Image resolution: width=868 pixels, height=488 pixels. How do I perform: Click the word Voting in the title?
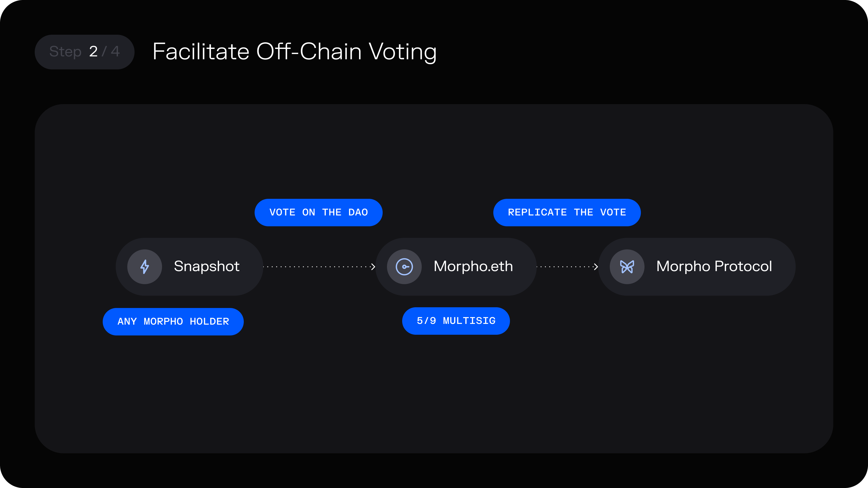point(403,52)
